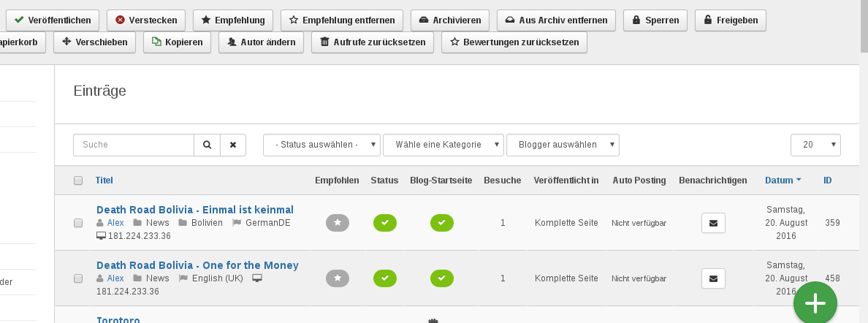Click the envelope notify icon for One for the Money
Image resolution: width=868 pixels, height=323 pixels.
(x=713, y=278)
